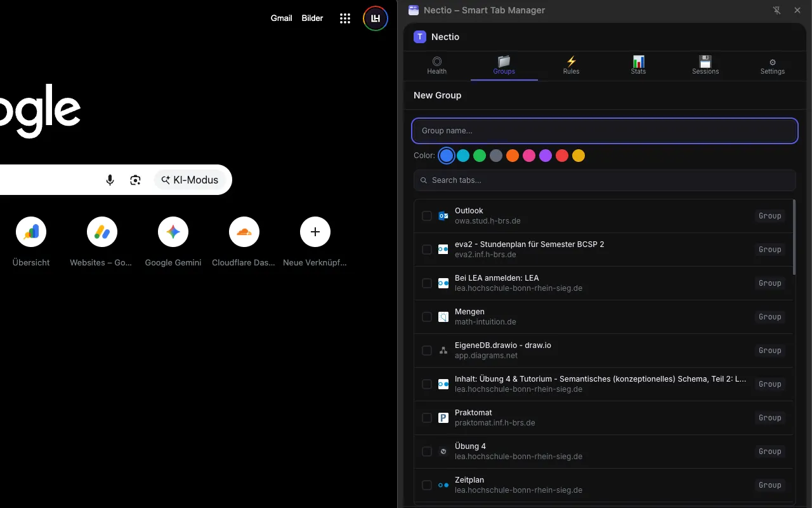Activate the KI-Modus button

click(x=190, y=180)
